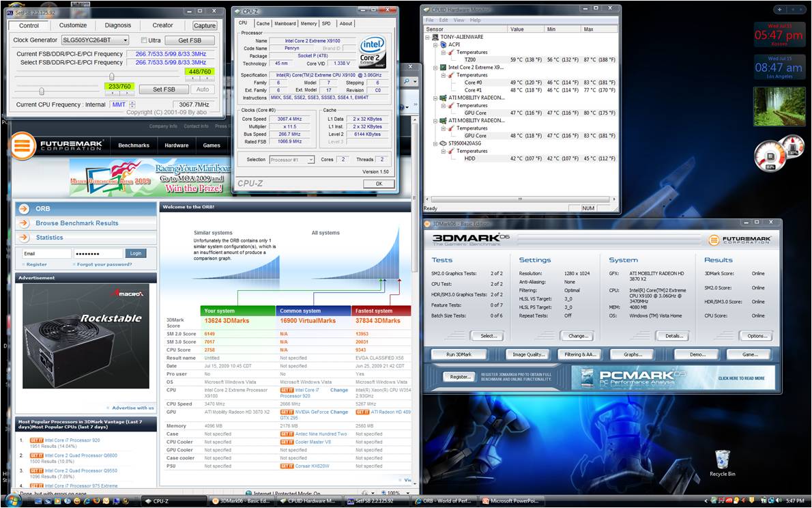Screen dimensions: 812x508
Task: Click the Run 3DMark button
Action: tap(459, 354)
